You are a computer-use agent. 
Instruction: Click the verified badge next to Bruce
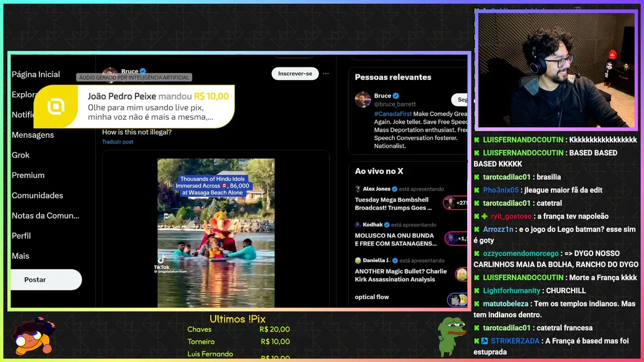(396, 96)
